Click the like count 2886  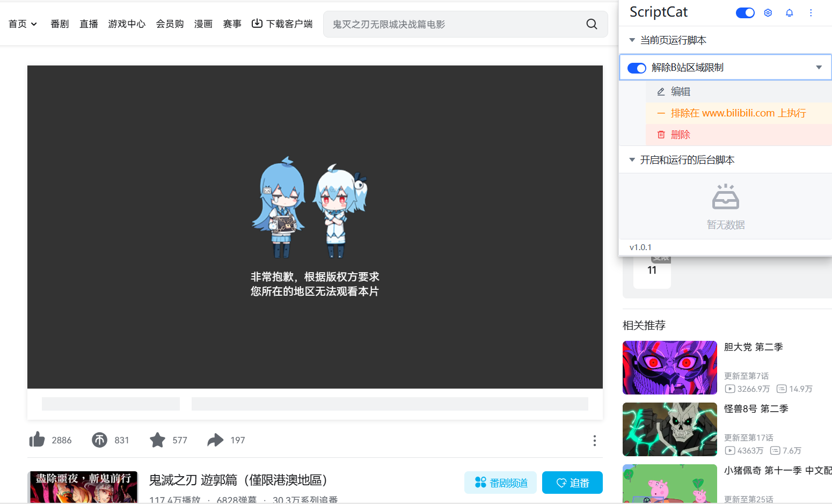[x=62, y=440]
